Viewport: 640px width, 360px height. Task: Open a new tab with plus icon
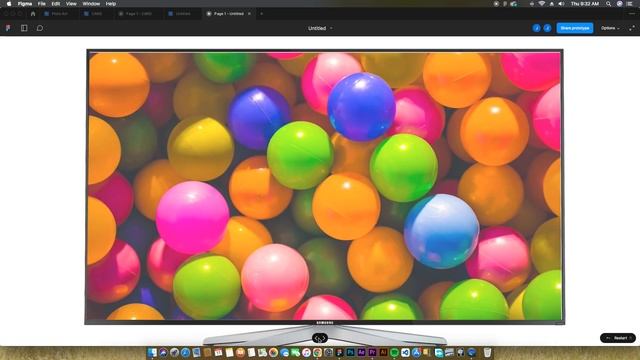(x=262, y=13)
